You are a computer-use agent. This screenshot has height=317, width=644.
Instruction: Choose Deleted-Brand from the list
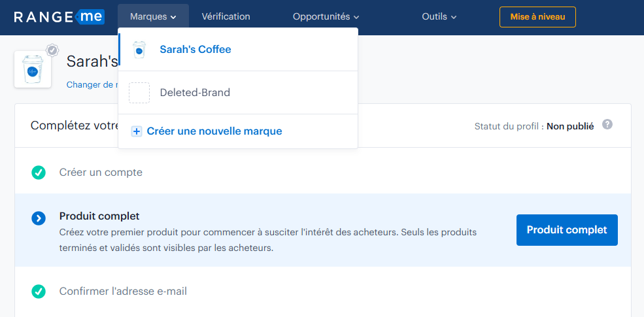click(195, 93)
